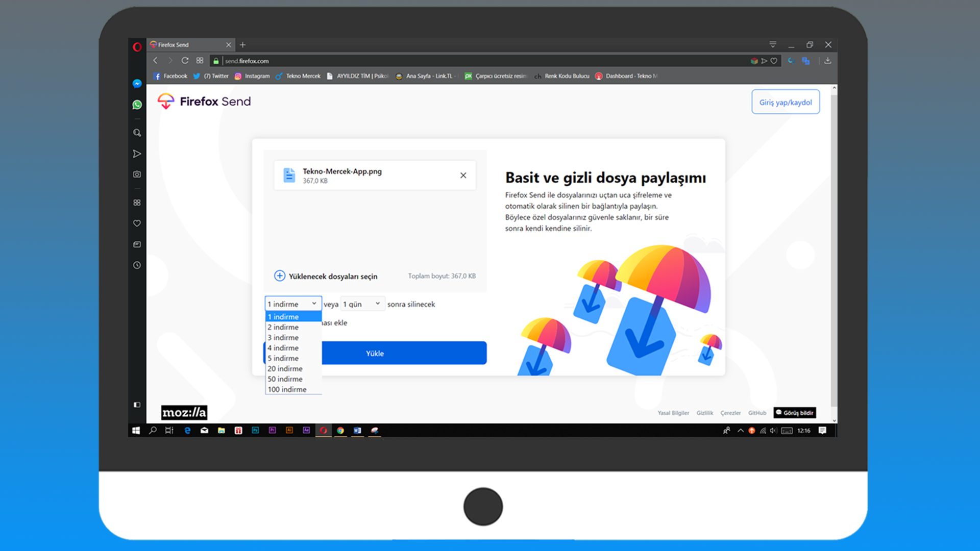Open the Instagram bookmark

(x=252, y=76)
